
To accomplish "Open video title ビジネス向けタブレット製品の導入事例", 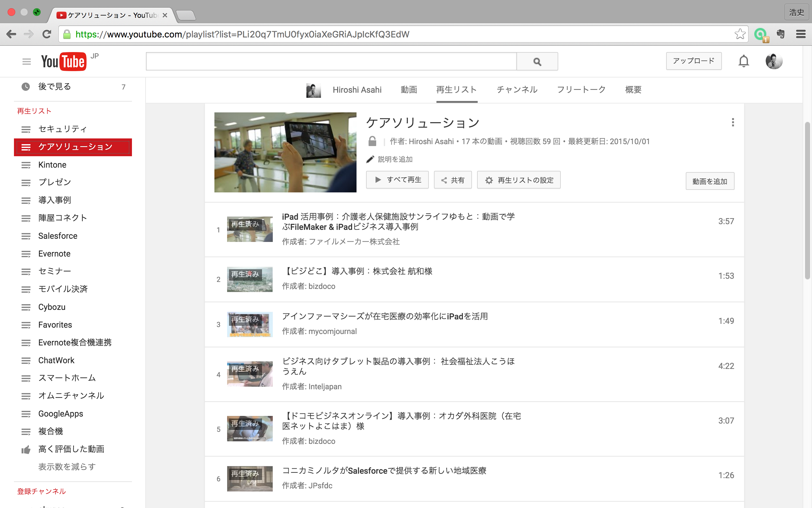I will [x=398, y=366].
